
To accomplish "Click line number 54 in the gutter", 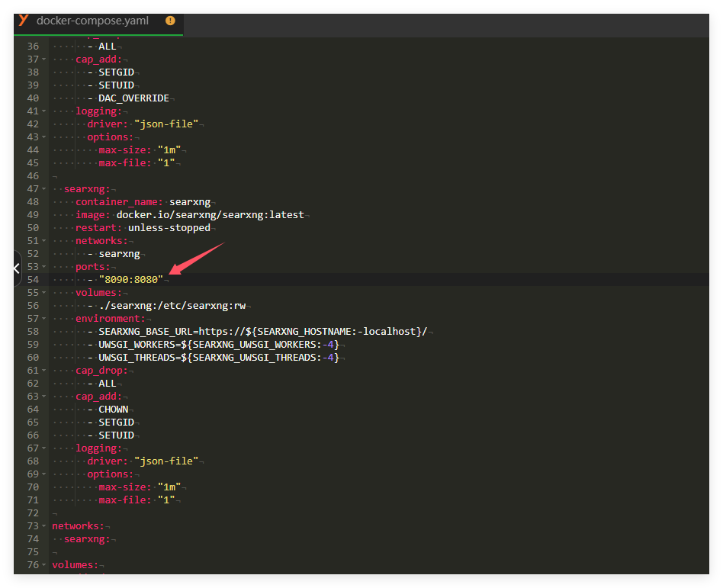I will (32, 280).
